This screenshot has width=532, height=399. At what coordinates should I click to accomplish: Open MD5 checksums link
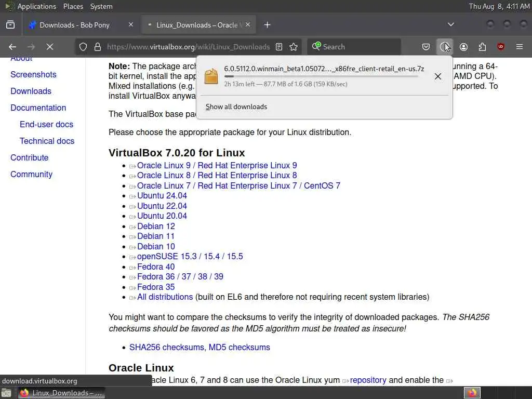(239, 348)
